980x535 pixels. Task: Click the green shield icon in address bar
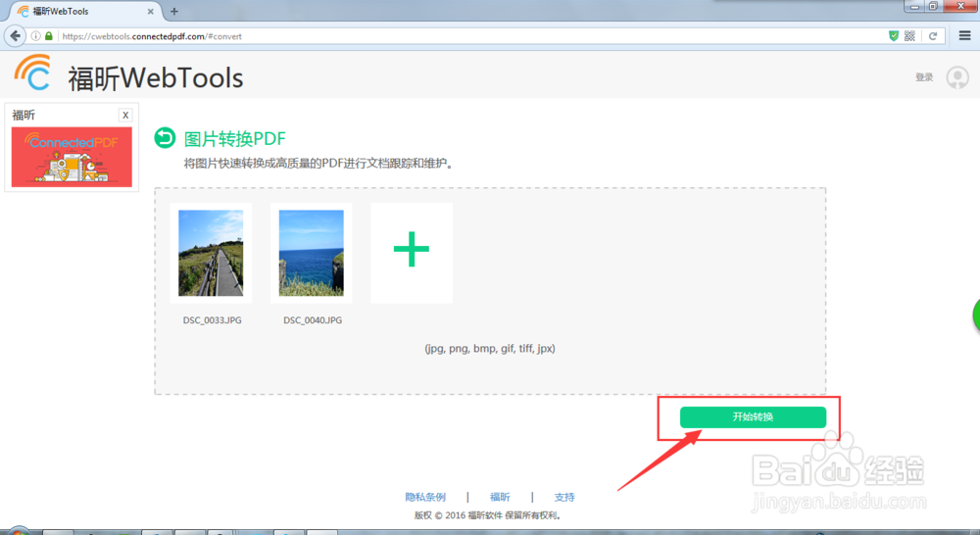coord(894,35)
